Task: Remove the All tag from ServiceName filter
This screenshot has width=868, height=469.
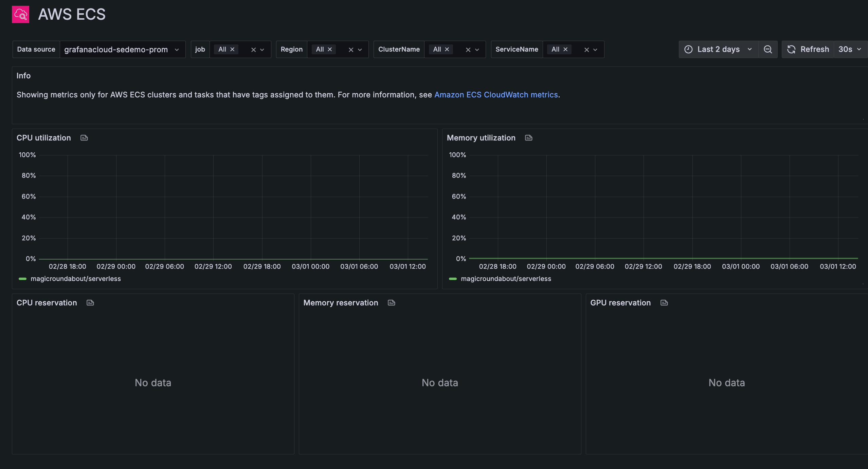Action: (x=565, y=50)
